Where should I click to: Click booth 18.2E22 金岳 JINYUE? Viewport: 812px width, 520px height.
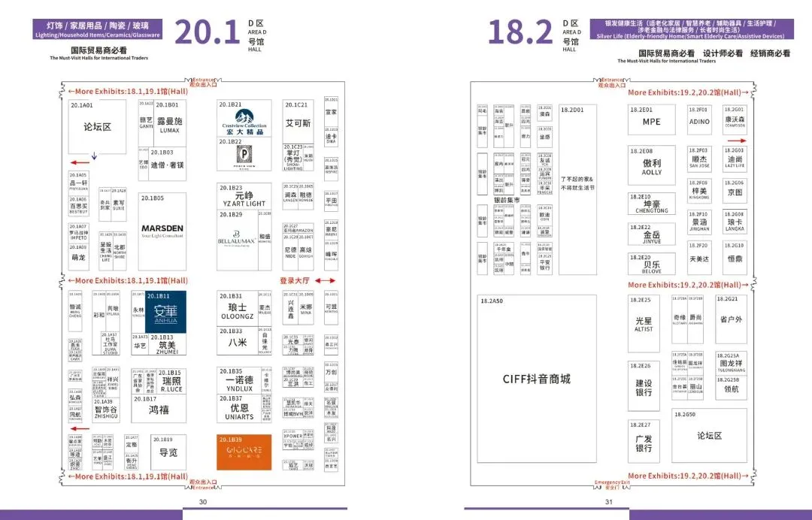651,234
